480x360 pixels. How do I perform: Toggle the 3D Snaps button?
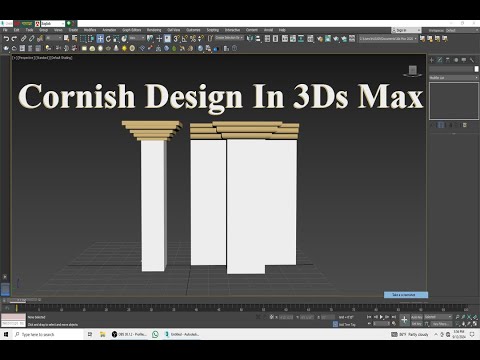[176, 39]
